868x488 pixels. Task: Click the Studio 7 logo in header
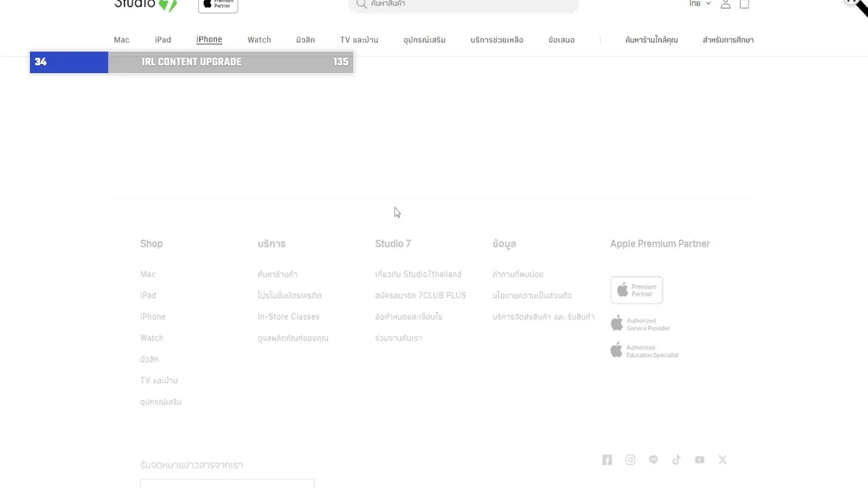[146, 5]
